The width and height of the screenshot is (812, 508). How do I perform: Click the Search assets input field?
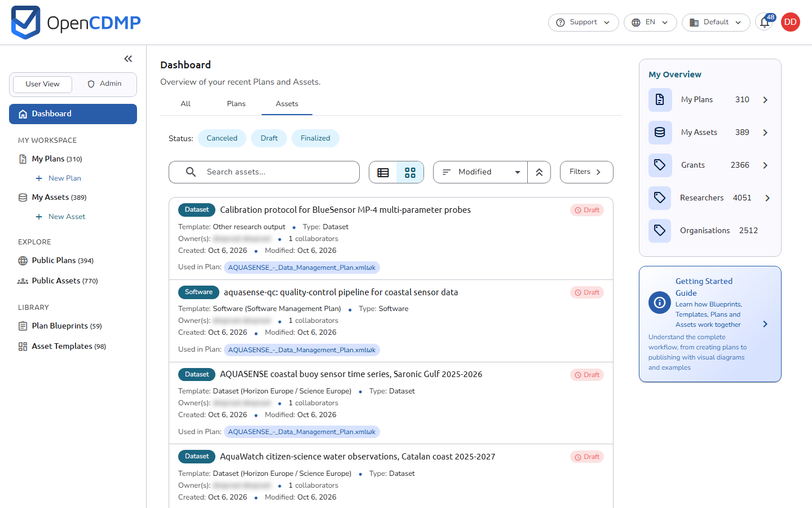(x=264, y=172)
